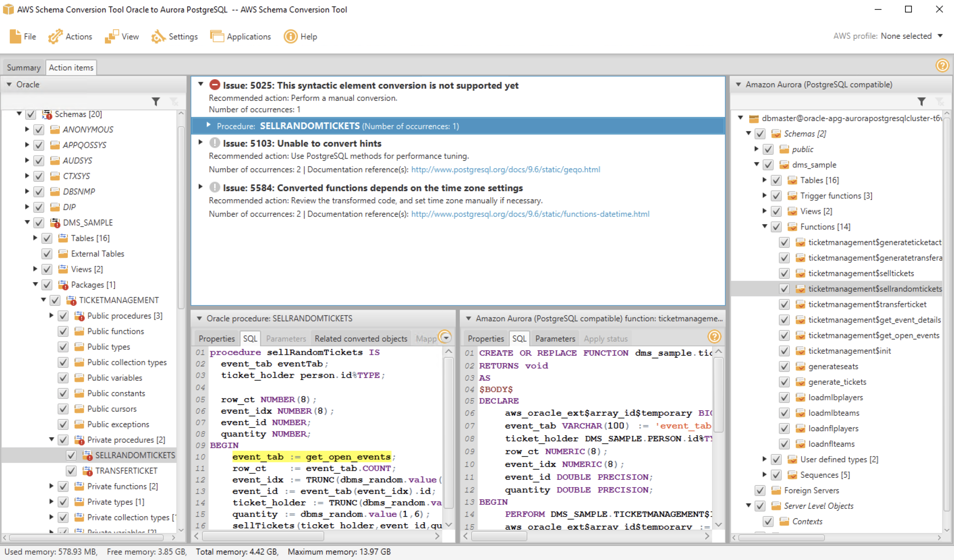Select the ticketmanagement$transferticket function
This screenshot has height=560, width=954.
point(867,304)
